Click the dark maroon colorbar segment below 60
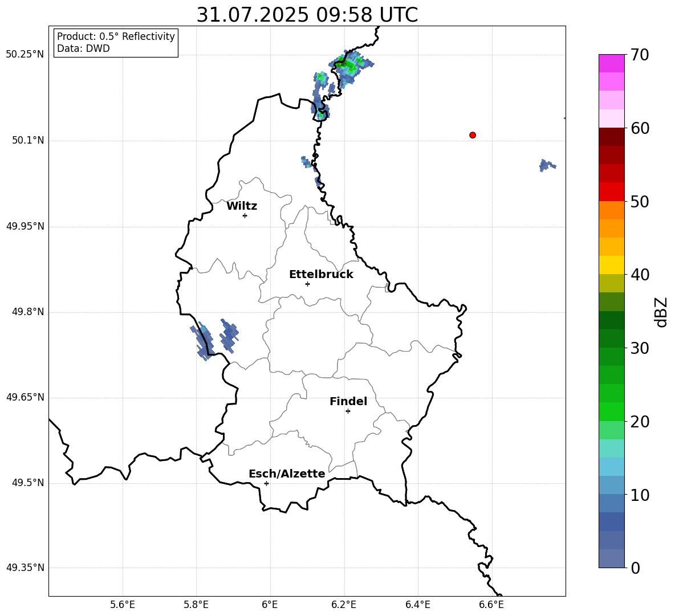675x616 pixels. [x=611, y=137]
